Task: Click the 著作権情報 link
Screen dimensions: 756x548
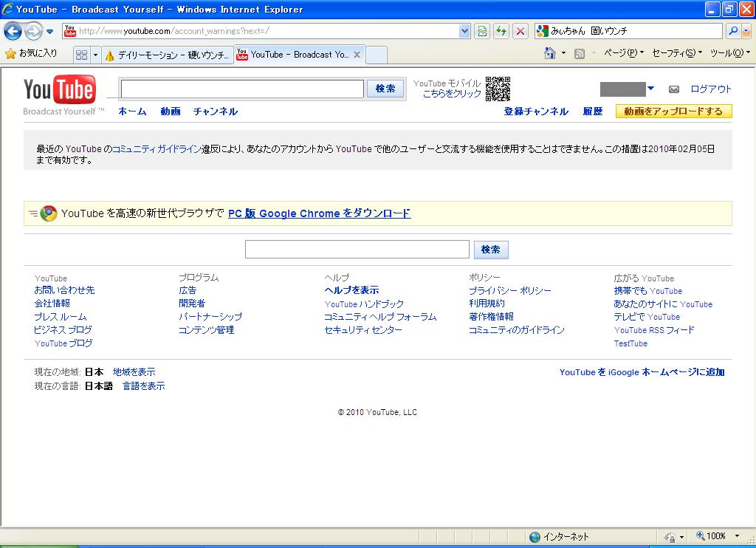Action: tap(491, 317)
